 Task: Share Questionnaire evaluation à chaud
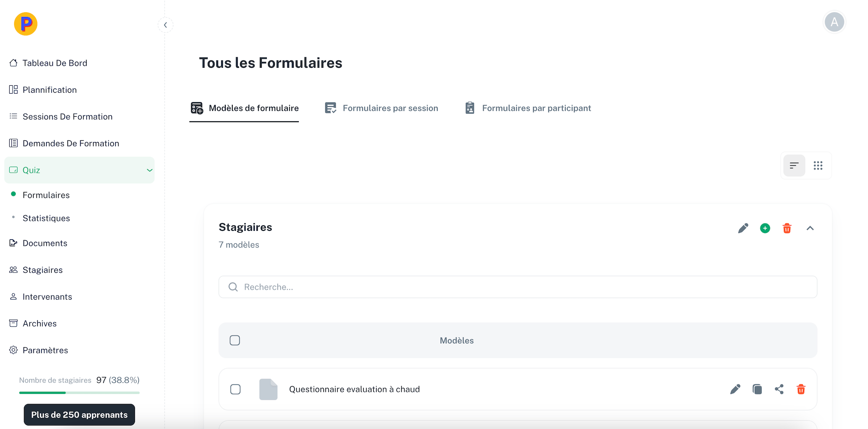779,389
